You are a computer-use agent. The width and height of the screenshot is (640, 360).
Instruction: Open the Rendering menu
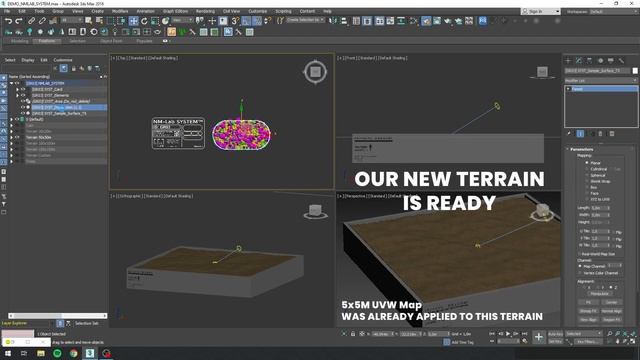pos(205,11)
